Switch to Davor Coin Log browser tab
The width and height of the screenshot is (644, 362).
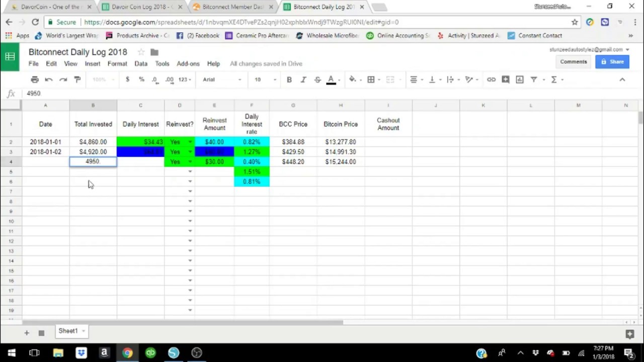coord(141,7)
